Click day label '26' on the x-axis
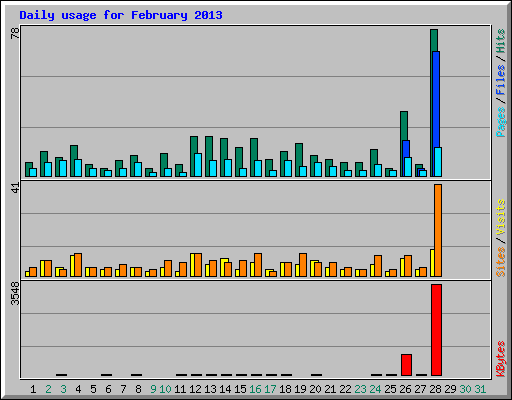This screenshot has width=512, height=400. point(405,389)
